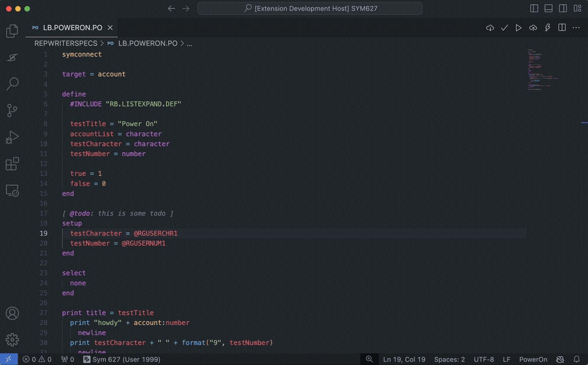Click the lightning bolt icon
Image resolution: width=588 pixels, height=365 pixels.
click(x=547, y=28)
